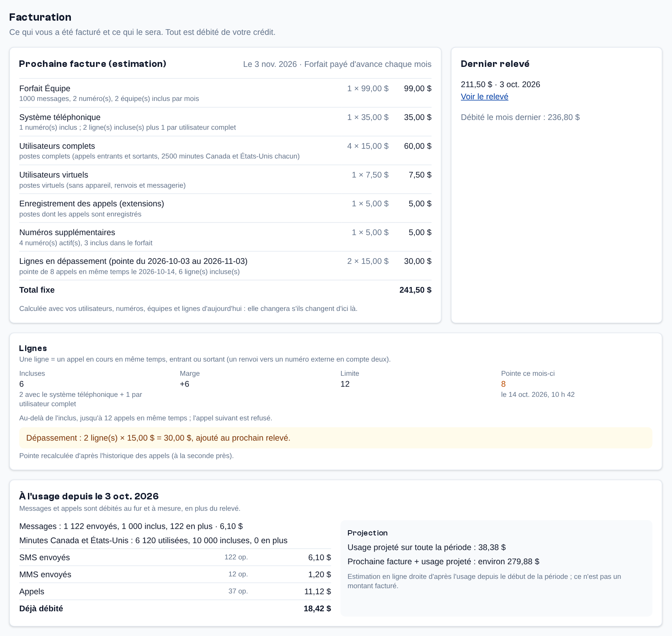672x636 pixels.
Task: Select the "Forfait Équipe" line item
Action: point(225,93)
